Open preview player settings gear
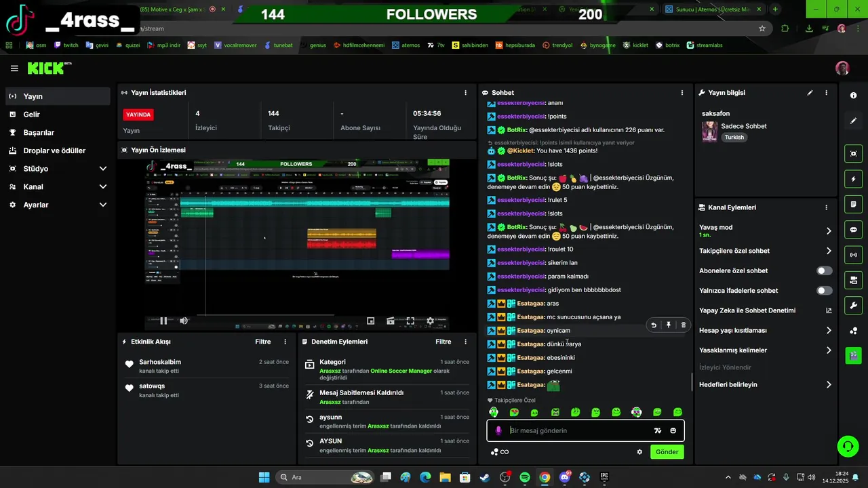The height and width of the screenshot is (488, 868). (x=430, y=321)
